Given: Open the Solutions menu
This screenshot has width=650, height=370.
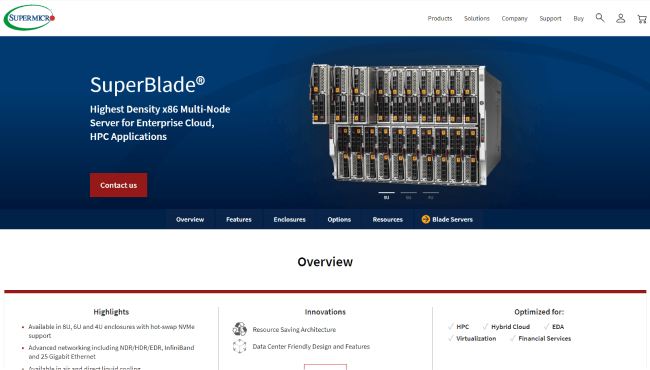Looking at the screenshot, I should [477, 19].
